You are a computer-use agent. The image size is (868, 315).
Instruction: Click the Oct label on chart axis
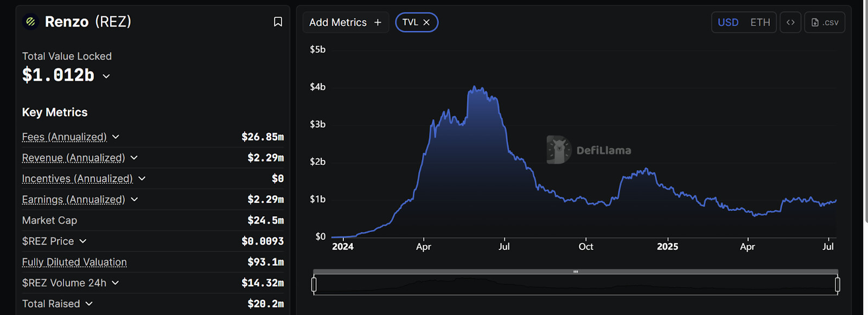586,247
